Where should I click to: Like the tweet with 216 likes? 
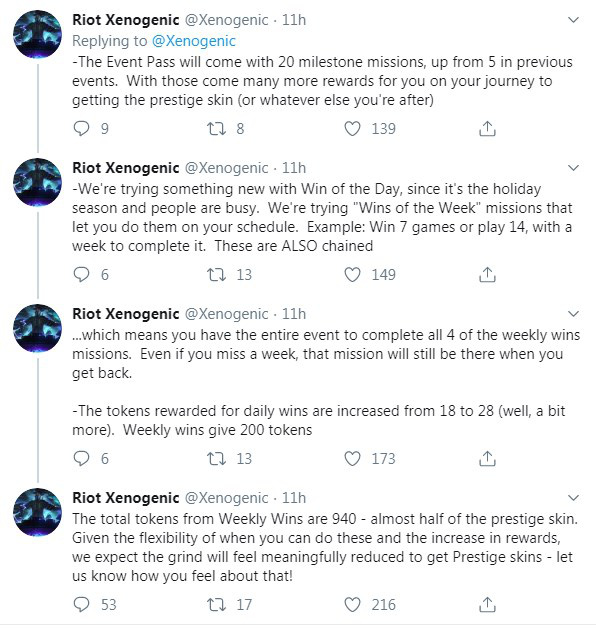352,604
